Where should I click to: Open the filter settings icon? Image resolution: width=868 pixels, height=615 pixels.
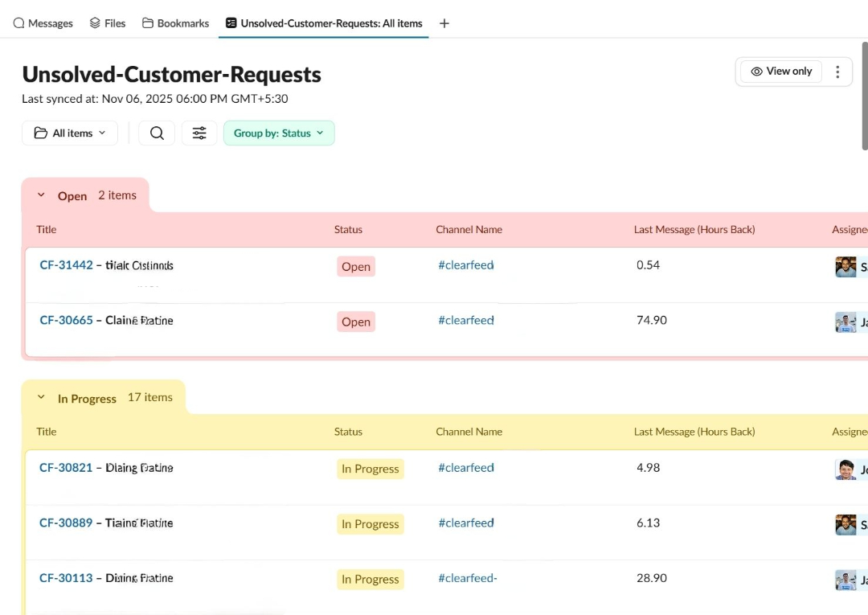(199, 133)
